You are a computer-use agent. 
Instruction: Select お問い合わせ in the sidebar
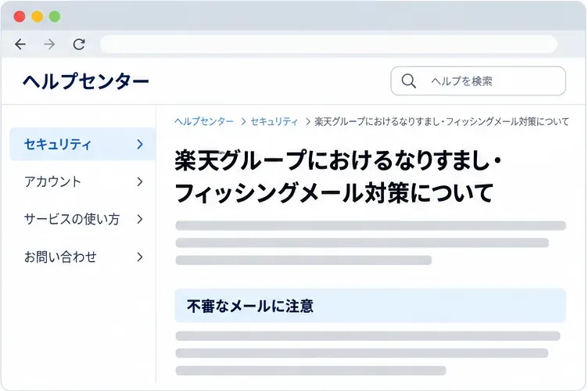point(83,256)
